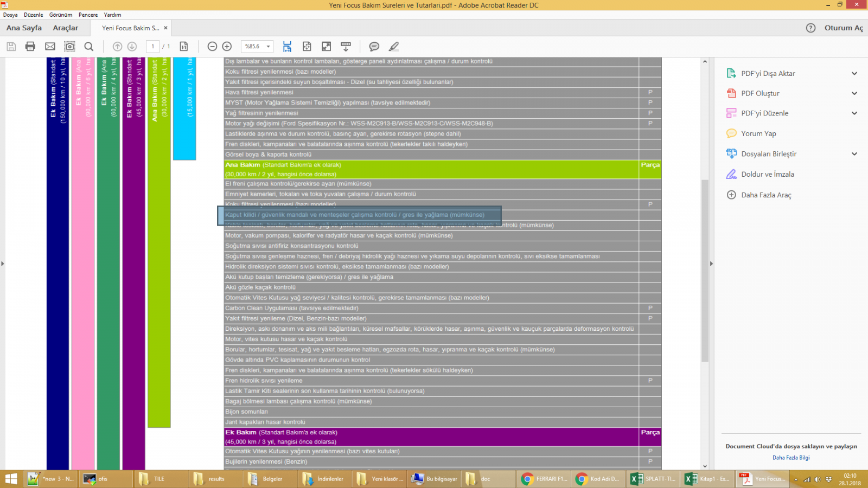
Task: Expand Dosyaları Birleştir chevron
Action: [x=854, y=154]
